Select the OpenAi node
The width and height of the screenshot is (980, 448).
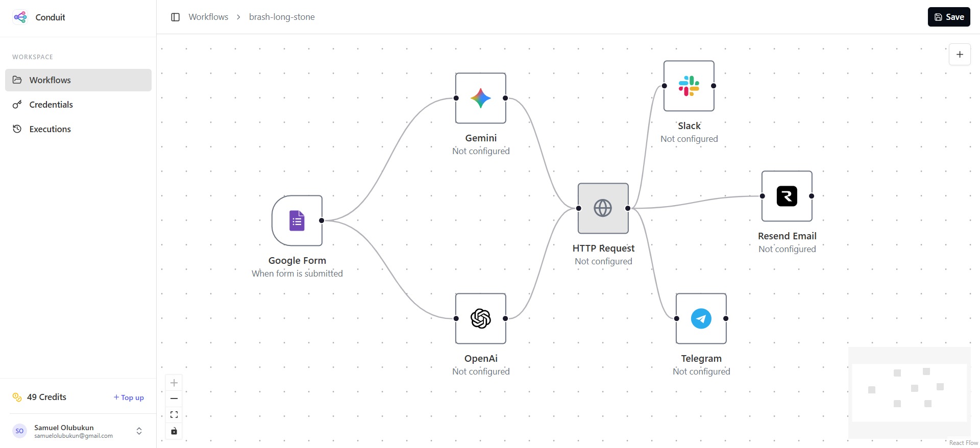[x=481, y=318]
